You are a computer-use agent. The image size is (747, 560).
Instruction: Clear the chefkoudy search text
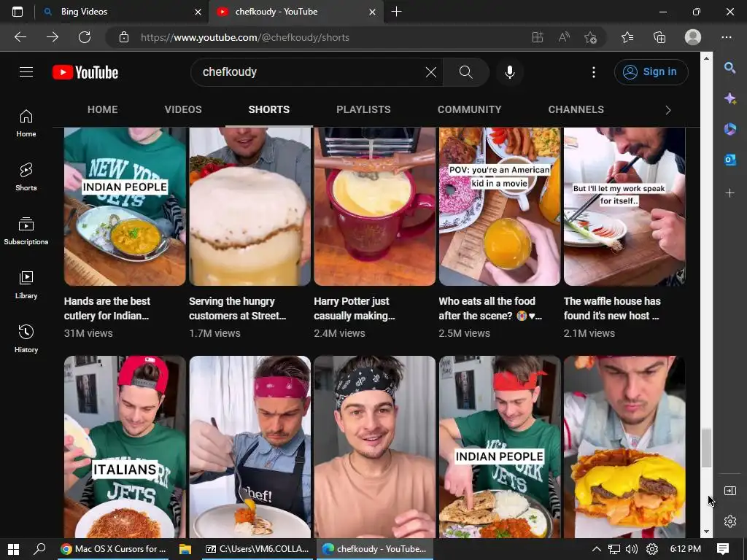430,72
